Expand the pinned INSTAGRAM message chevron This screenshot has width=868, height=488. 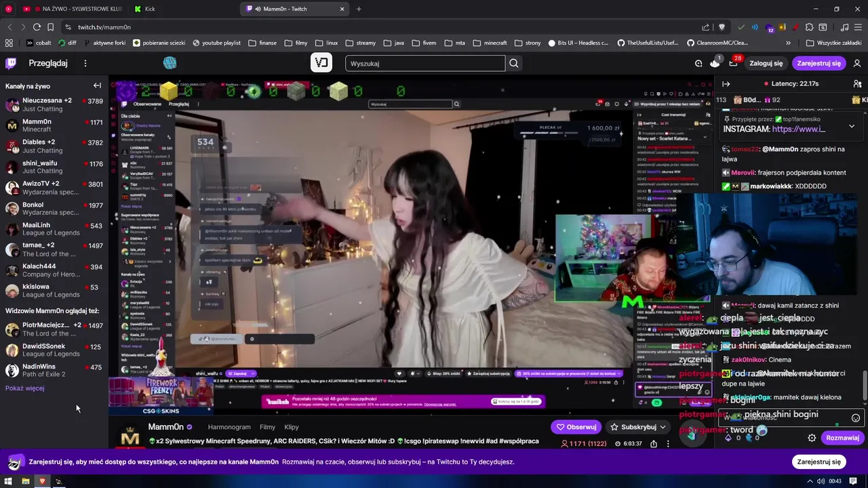point(852,126)
